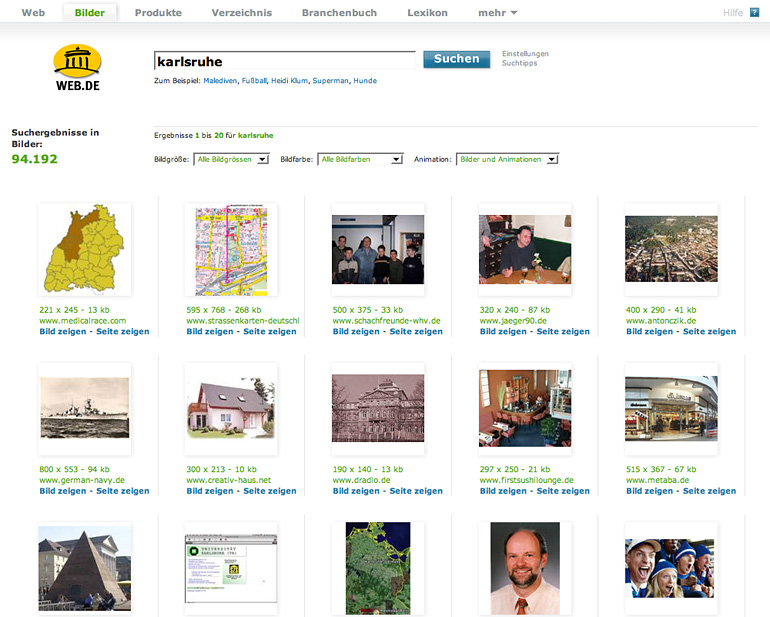The width and height of the screenshot is (770, 617).
Task: Click Bild zeigen for www.medicalrace.com
Action: pos(62,332)
